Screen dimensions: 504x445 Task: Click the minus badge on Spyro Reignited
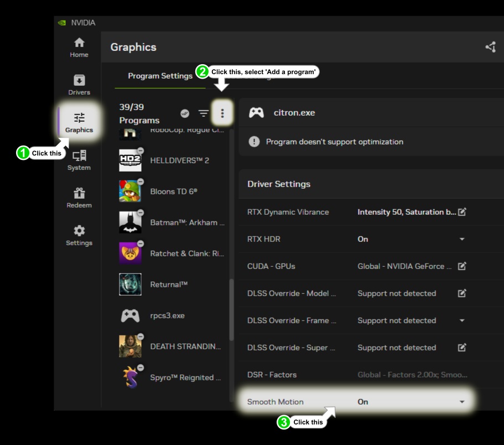(x=141, y=368)
